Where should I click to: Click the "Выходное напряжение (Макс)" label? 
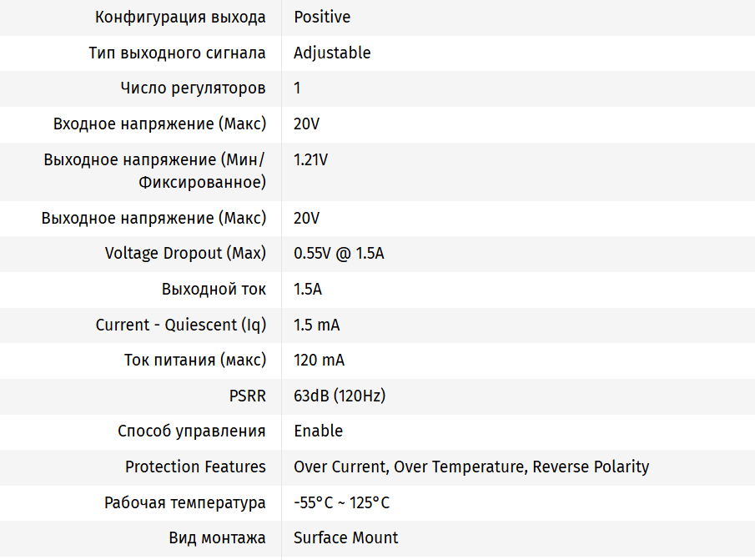(x=154, y=218)
